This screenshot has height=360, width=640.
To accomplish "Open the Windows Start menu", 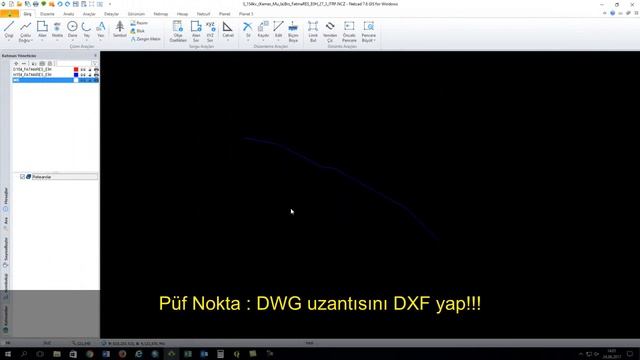I will 8,354.
